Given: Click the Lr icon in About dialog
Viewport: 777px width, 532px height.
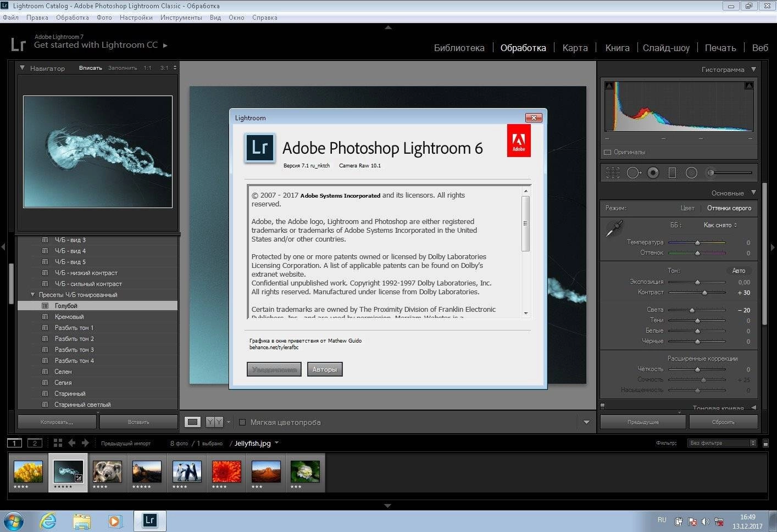Looking at the screenshot, I should 259,148.
